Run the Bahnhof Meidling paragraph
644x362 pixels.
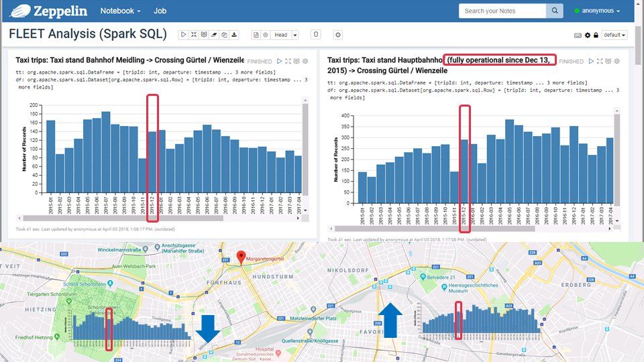279,61
